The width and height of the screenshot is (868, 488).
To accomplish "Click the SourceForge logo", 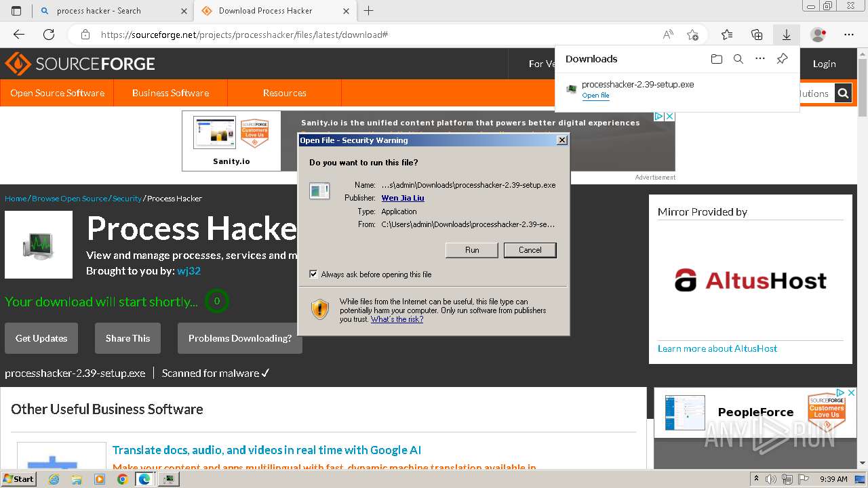I will pos(80,64).
